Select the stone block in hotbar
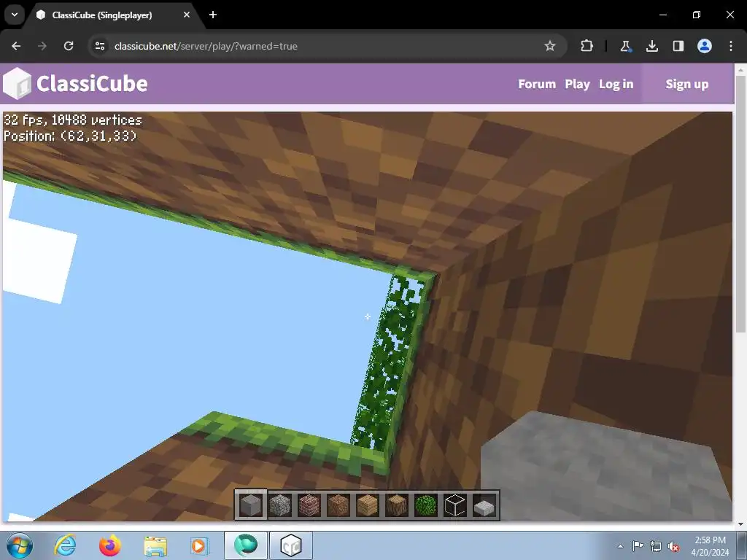 coord(251,505)
